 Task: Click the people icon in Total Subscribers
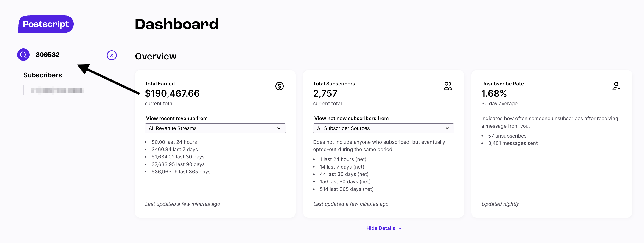[448, 86]
